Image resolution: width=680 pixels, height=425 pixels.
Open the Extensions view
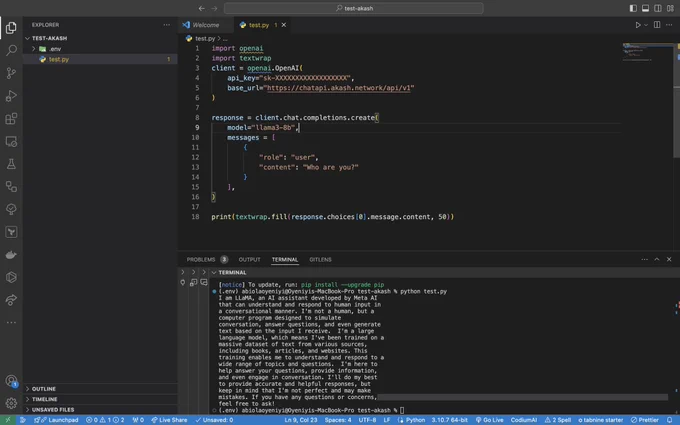pos(11,118)
